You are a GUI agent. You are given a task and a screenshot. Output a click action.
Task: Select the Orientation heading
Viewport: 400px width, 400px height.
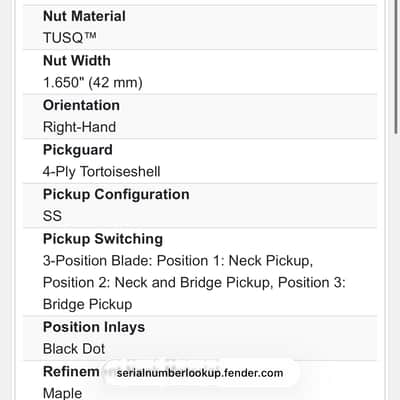click(x=81, y=105)
